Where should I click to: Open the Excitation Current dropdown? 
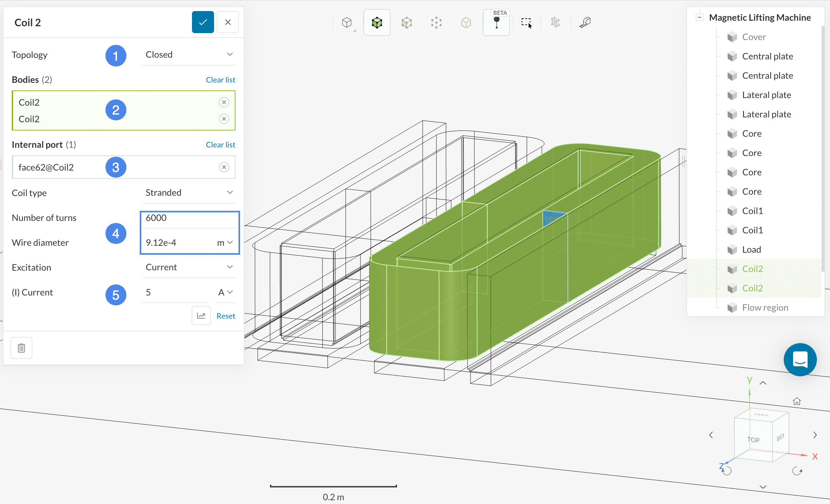coord(189,267)
